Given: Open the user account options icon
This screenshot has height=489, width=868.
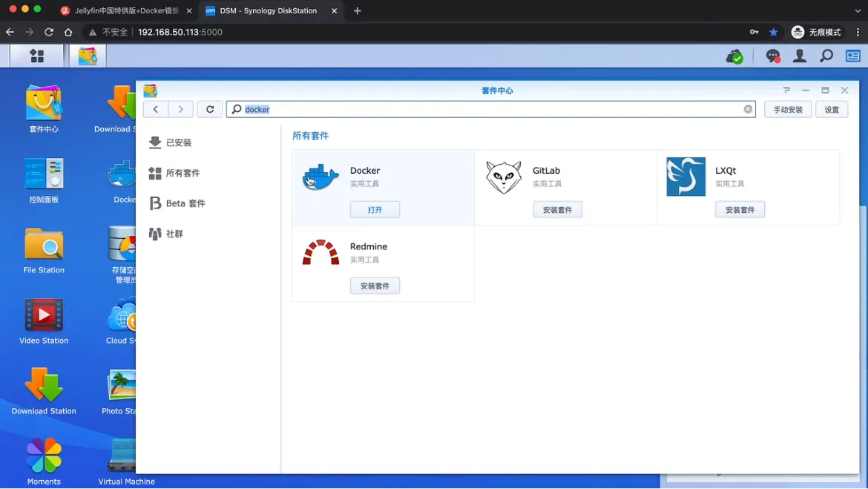Looking at the screenshot, I should [800, 56].
